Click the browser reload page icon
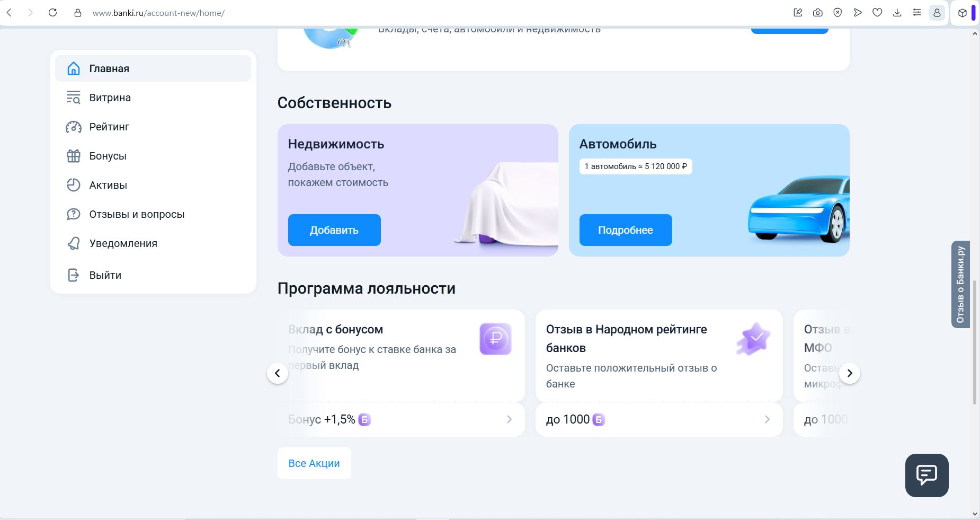980x520 pixels. [52, 13]
